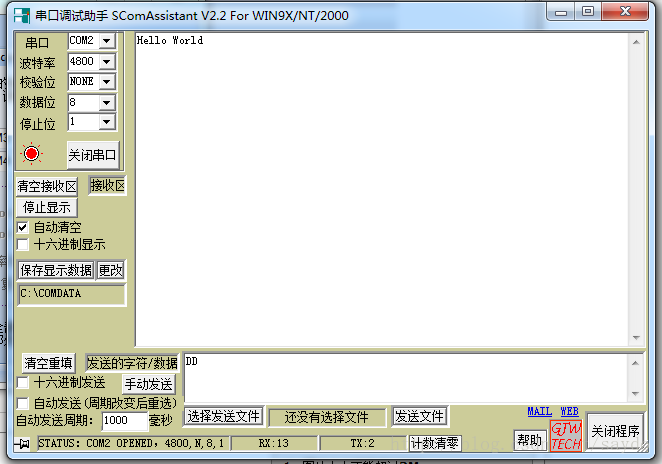Image resolution: width=662 pixels, height=464 pixels.
Task: Click the 还没有选择文件 status label
Action: (x=326, y=417)
